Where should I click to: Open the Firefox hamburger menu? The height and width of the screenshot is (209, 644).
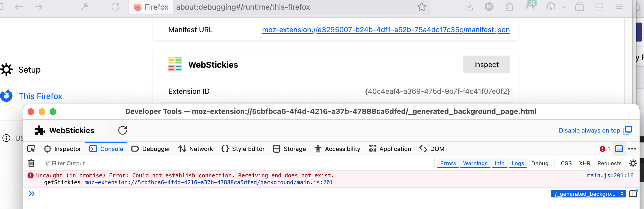[619, 7]
